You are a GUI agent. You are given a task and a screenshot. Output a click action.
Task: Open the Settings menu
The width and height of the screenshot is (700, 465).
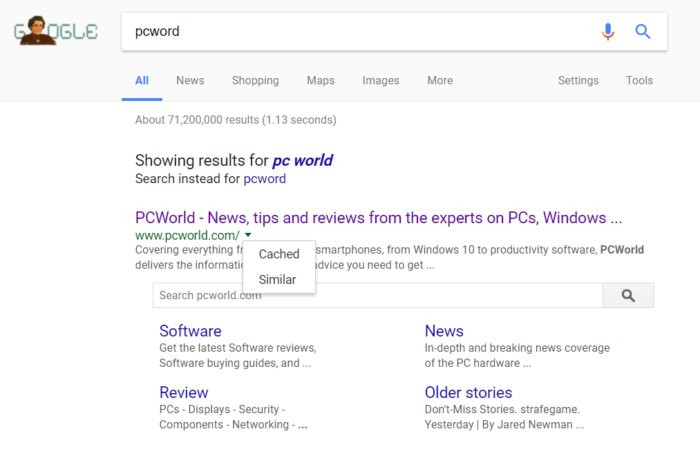(578, 81)
